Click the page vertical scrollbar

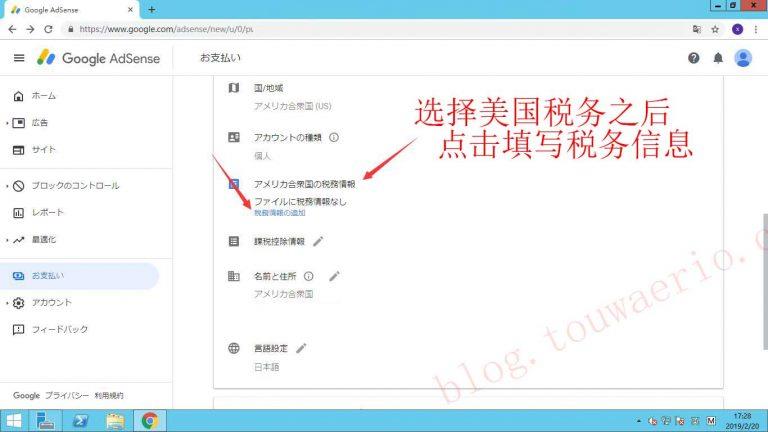point(765,282)
